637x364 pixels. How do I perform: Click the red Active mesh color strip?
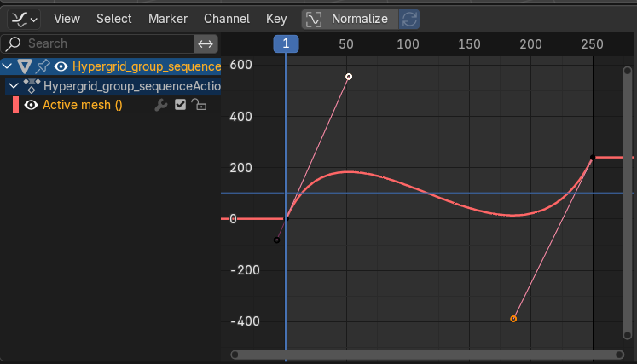(15, 106)
